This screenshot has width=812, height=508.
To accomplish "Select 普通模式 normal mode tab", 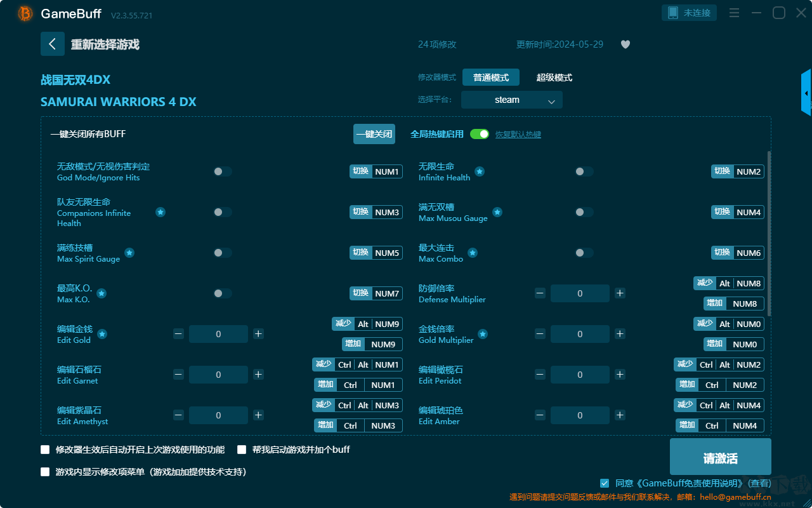I will tap(491, 77).
